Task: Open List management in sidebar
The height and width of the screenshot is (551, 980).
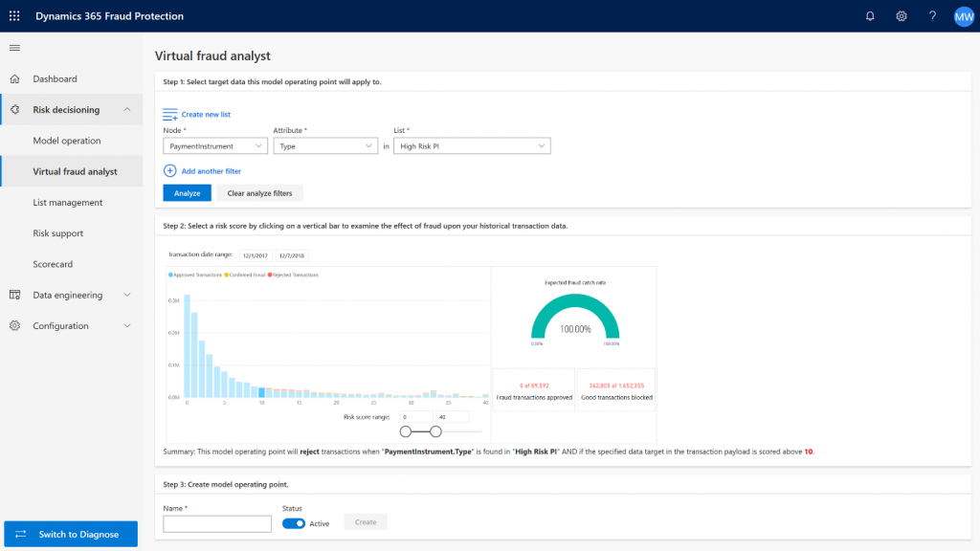Action: (x=68, y=203)
